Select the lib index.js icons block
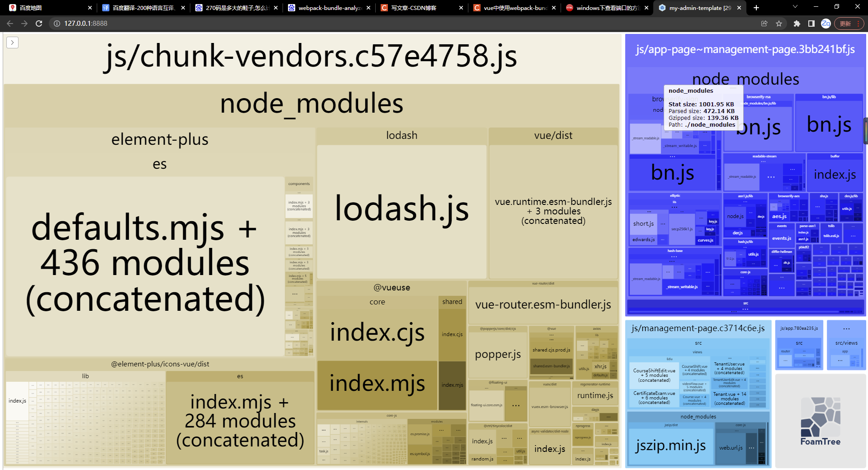The height and width of the screenshot is (470, 868). [17, 401]
